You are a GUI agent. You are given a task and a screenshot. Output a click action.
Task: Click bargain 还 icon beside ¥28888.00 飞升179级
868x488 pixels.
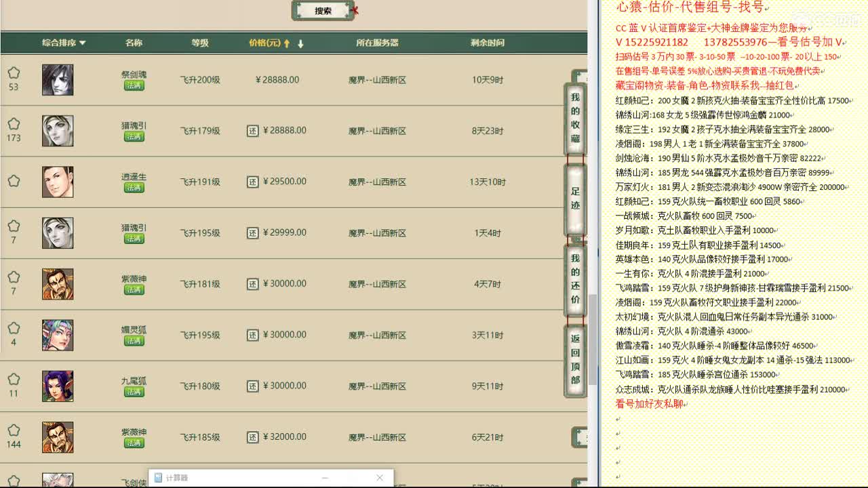(x=252, y=131)
